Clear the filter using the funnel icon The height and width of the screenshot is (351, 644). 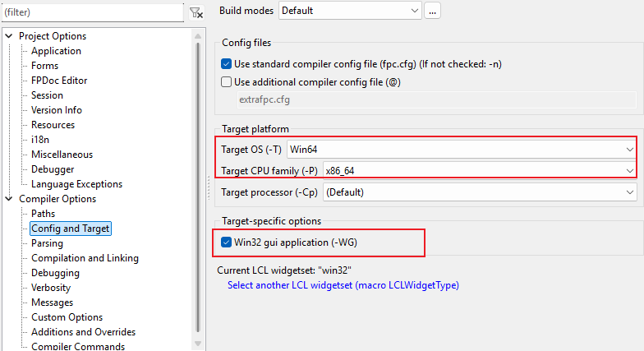click(196, 13)
